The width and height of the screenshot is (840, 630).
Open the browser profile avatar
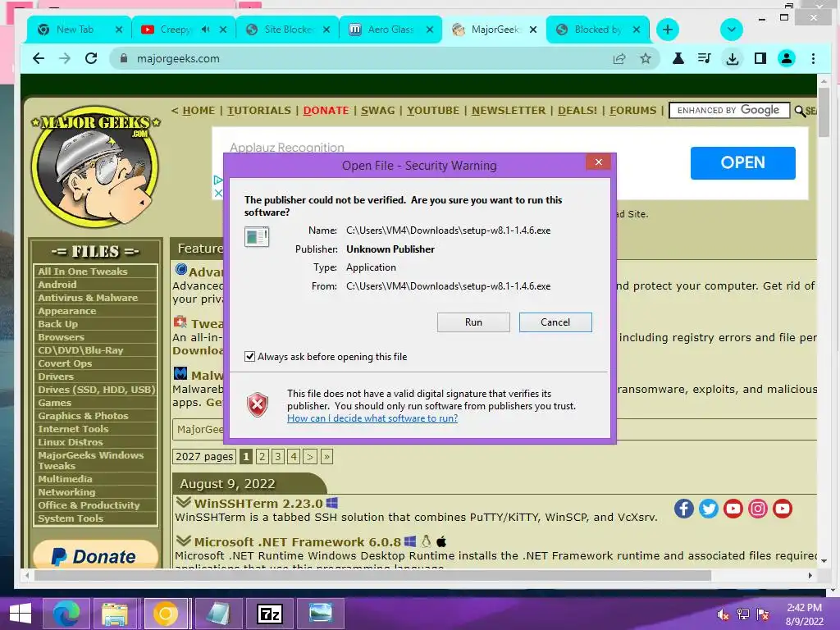pos(787,58)
